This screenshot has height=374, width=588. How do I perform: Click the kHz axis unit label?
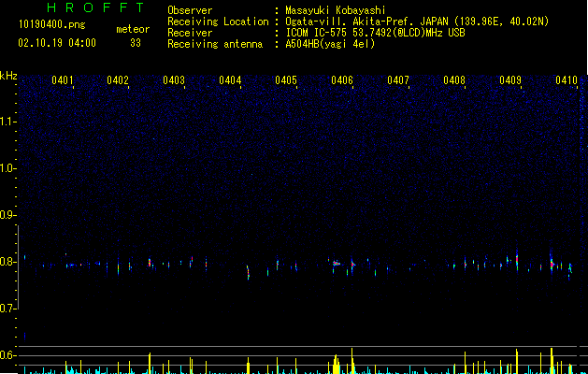click(x=8, y=76)
